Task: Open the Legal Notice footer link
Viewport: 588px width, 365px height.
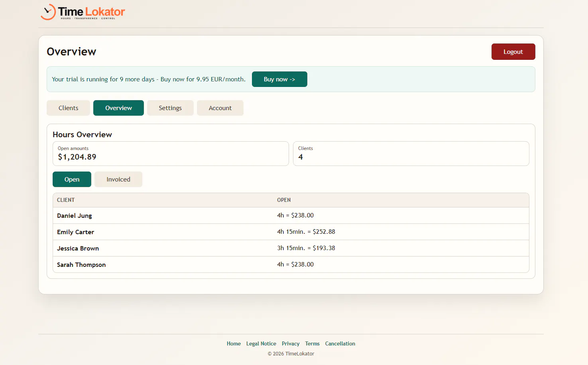Action: pyautogui.click(x=261, y=343)
